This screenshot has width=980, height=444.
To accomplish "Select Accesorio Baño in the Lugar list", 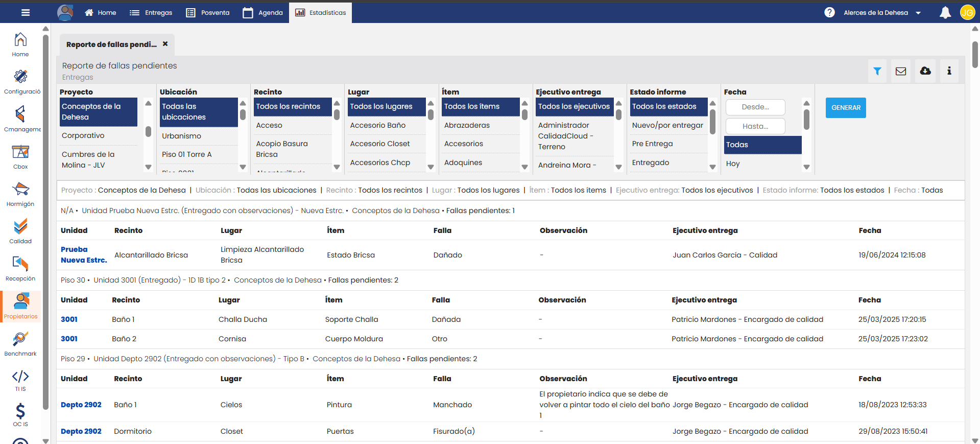I will pos(387,125).
